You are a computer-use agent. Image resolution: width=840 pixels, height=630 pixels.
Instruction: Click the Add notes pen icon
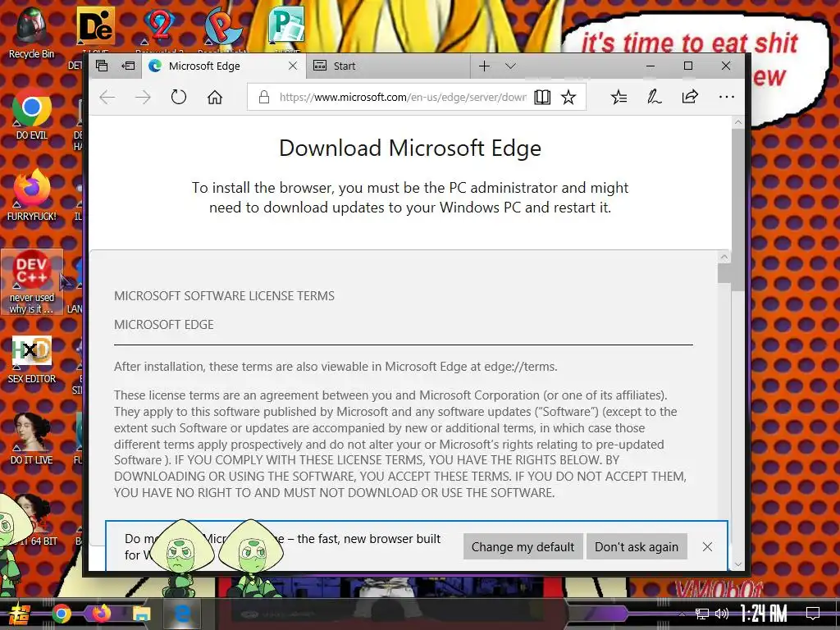654,97
